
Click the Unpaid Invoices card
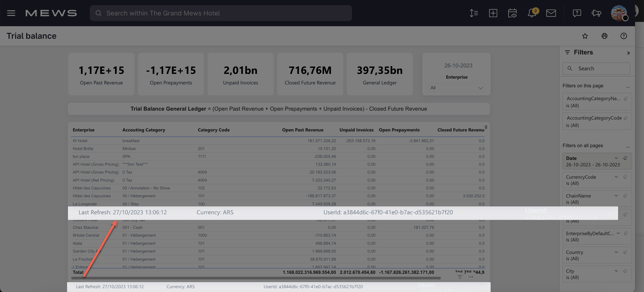(241, 74)
